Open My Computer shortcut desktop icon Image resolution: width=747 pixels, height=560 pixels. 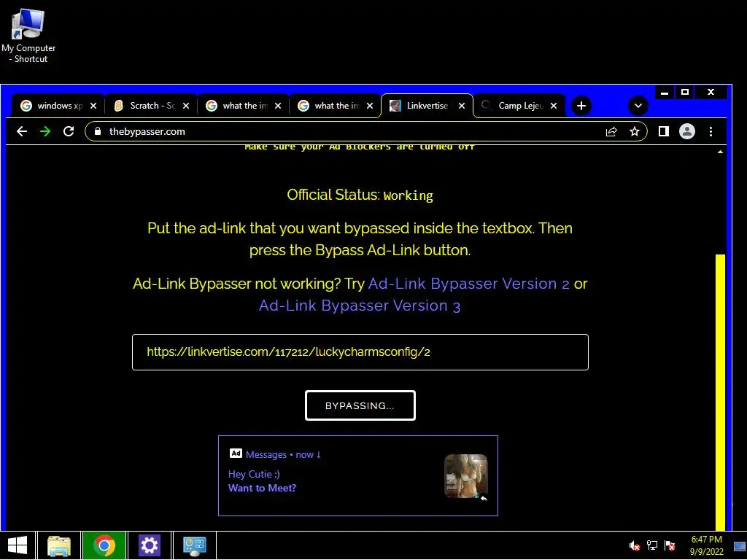(x=28, y=36)
